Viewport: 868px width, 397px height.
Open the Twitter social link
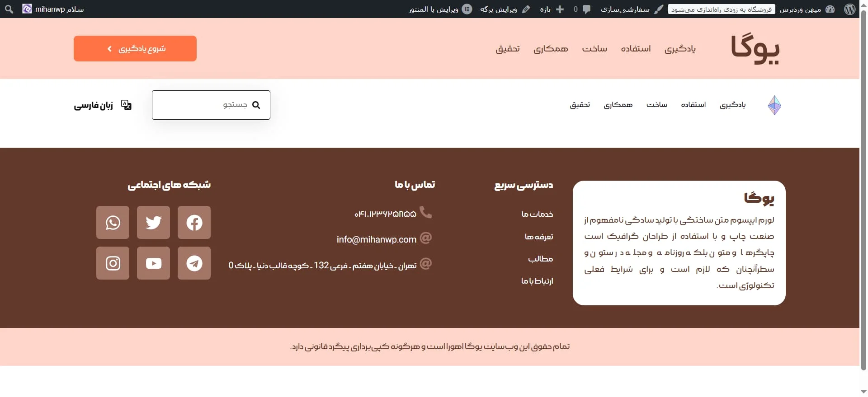coord(153,223)
